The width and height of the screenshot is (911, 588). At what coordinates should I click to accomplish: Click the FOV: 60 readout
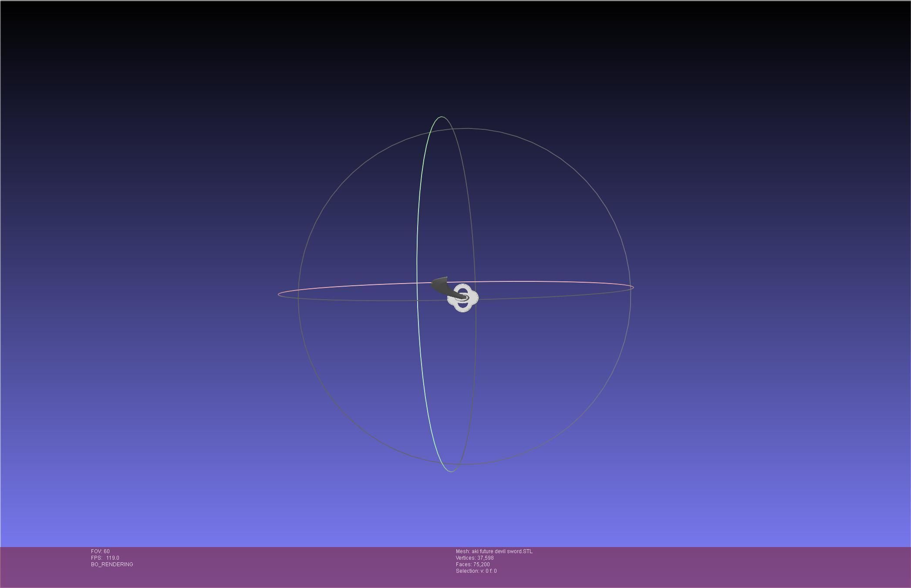point(100,551)
